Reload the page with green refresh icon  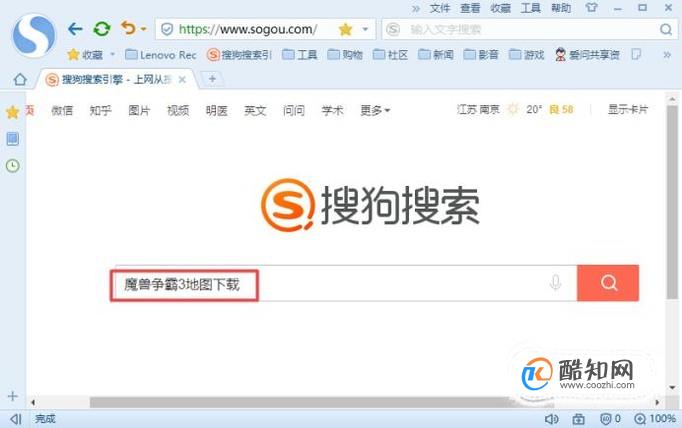click(x=102, y=29)
